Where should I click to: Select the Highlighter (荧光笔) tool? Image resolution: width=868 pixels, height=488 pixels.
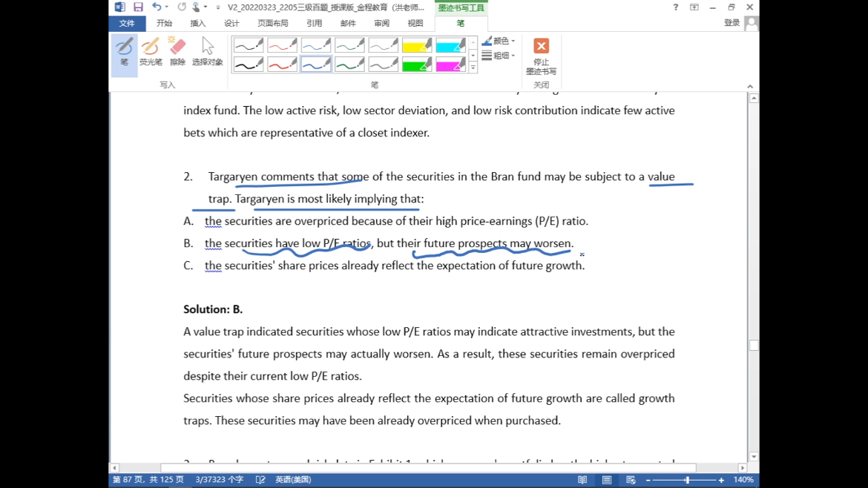click(x=151, y=53)
